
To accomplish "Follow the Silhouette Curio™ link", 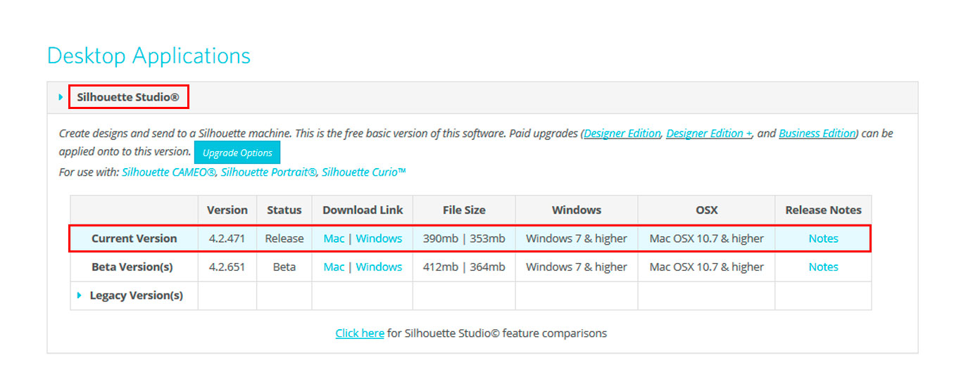I will pyautogui.click(x=364, y=172).
